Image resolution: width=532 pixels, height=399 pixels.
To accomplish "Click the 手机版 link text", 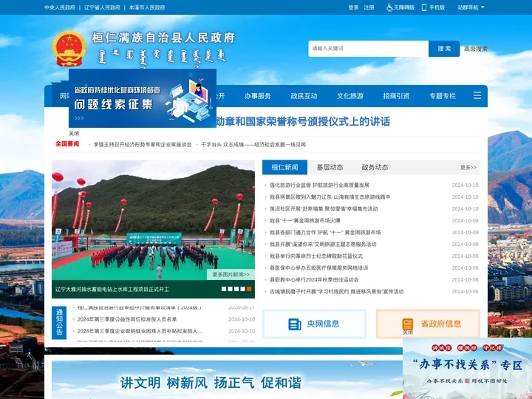I will 437,7.
